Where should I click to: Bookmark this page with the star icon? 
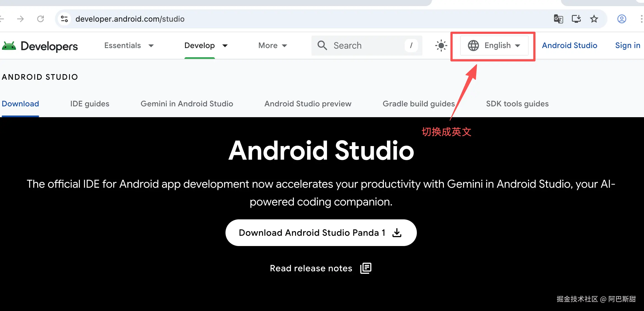tap(594, 19)
